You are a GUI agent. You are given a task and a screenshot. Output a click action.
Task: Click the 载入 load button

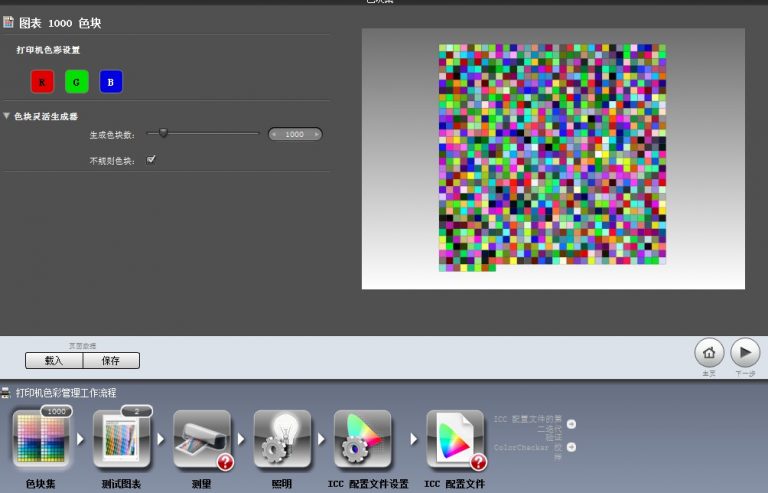(x=54, y=361)
